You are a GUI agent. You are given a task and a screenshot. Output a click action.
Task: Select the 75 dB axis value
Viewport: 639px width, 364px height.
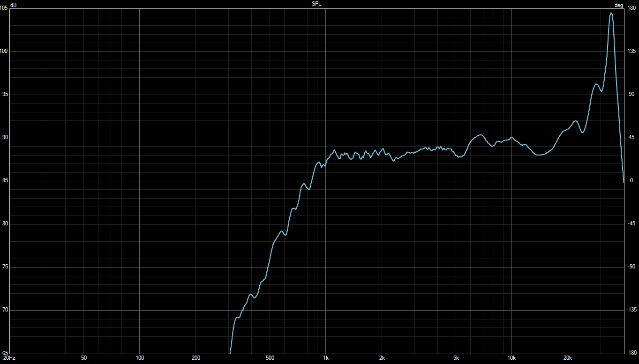(x=5, y=267)
